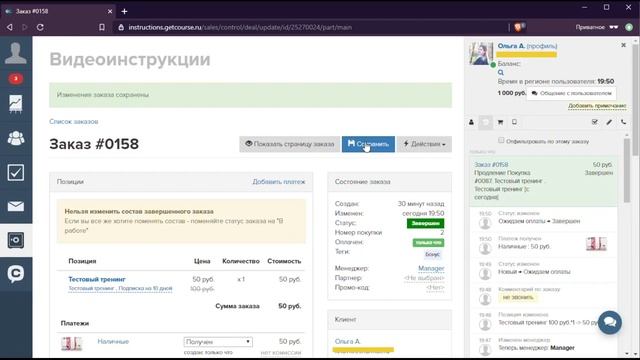The height and width of the screenshot is (360, 640).
Task: Close the Ольга А. side panel
Action: (623, 45)
